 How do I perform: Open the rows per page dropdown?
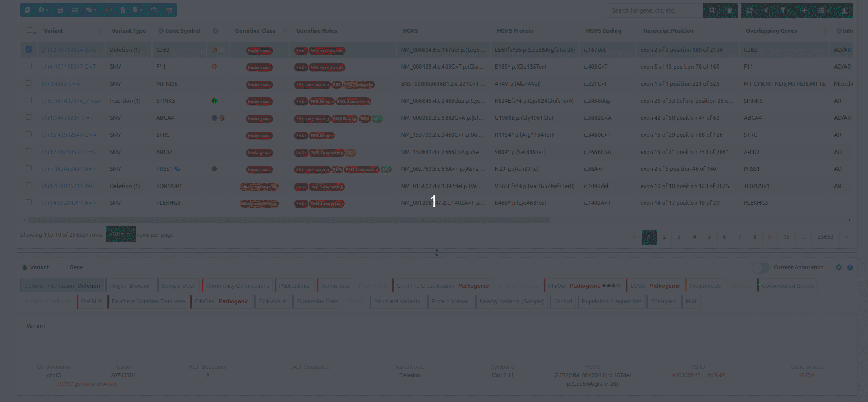point(121,234)
